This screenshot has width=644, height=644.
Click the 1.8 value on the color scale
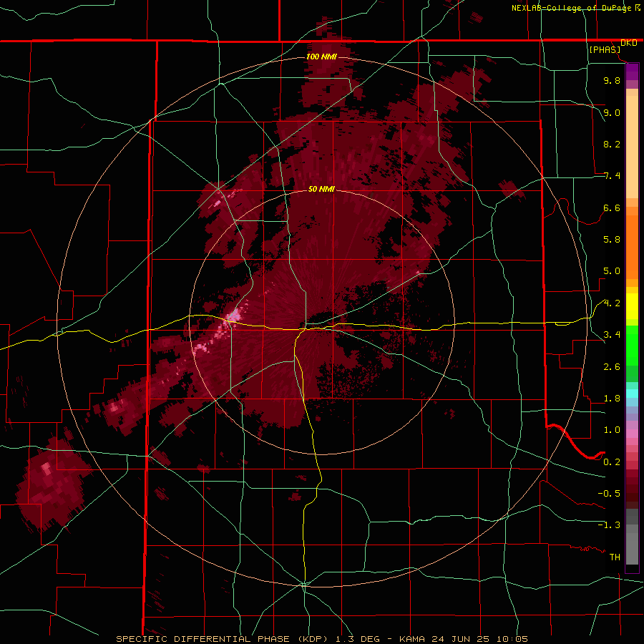point(612,399)
